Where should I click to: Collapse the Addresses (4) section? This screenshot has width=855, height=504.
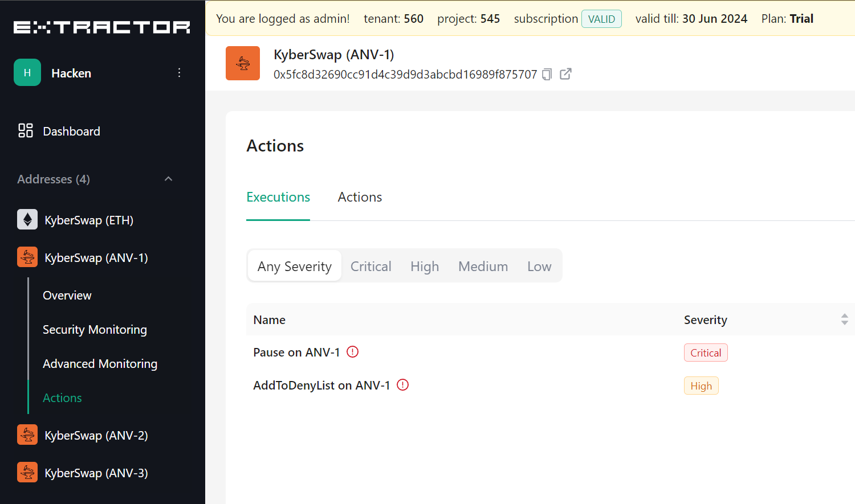[168, 179]
